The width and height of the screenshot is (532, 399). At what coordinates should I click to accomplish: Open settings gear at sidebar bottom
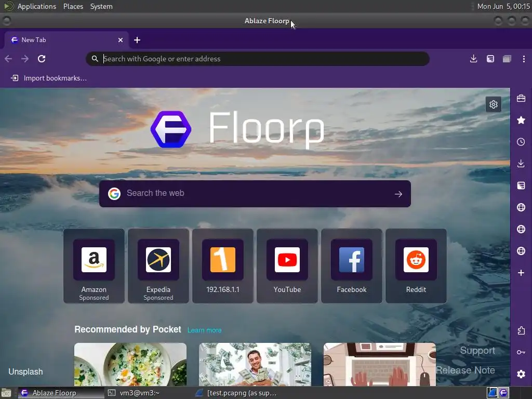point(521,374)
